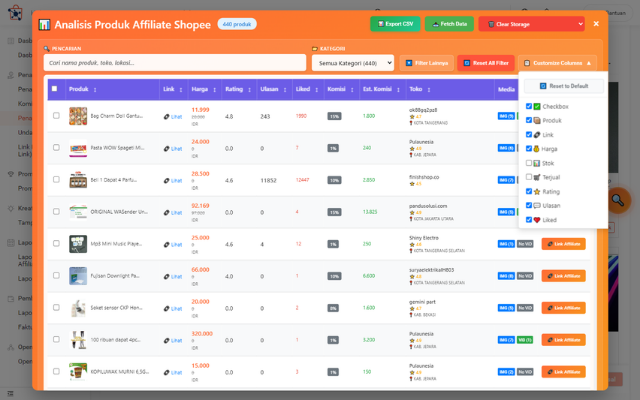
Task: Sort by Komisi via its header arrows
Action: point(352,90)
